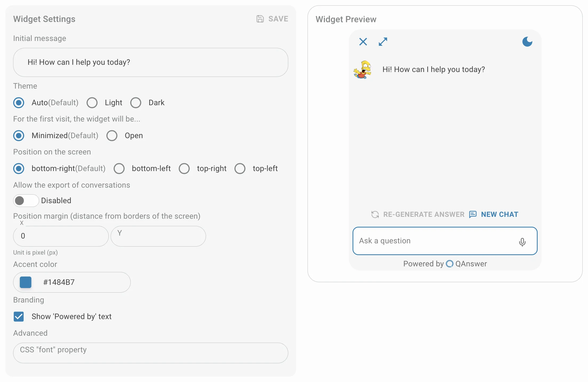Click the new chat message icon
The image size is (588, 382).
click(x=473, y=214)
